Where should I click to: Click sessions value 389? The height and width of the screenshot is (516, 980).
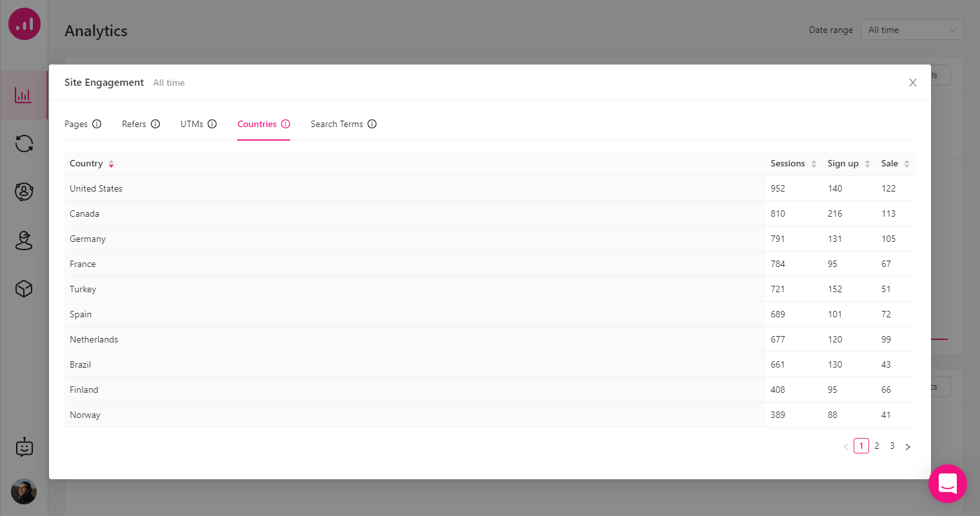pyautogui.click(x=778, y=415)
